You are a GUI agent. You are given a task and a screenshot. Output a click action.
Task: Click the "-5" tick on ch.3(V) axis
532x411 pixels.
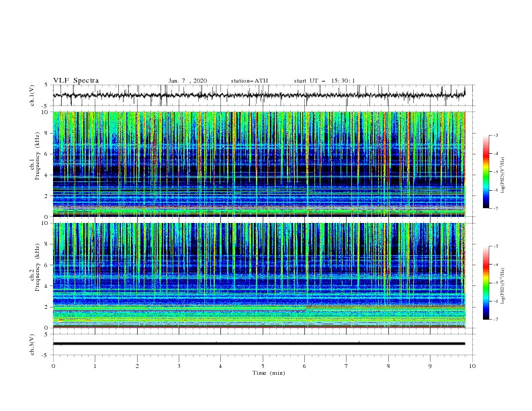pos(46,355)
